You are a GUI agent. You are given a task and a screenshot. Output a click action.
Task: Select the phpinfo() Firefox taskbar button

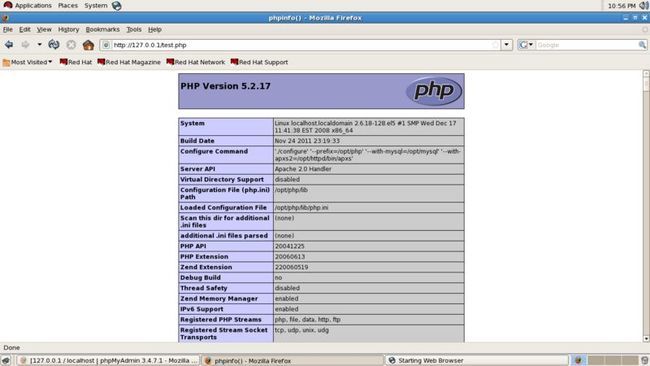[x=293, y=360]
